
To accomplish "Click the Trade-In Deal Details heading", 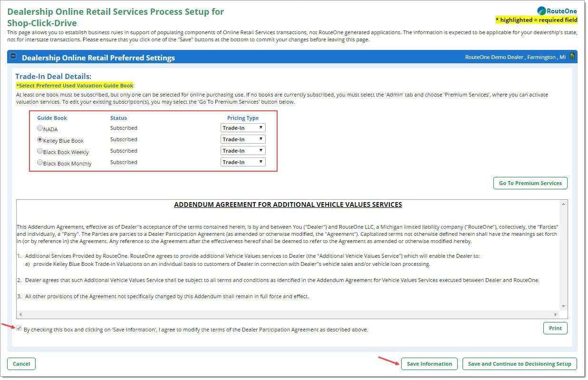I will [53, 76].
